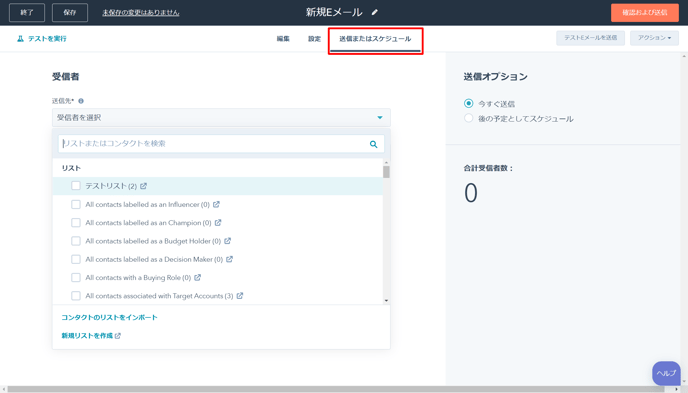Select the 今すぐ送信 radio option
Viewport: 688px width, 393px height.
point(469,104)
